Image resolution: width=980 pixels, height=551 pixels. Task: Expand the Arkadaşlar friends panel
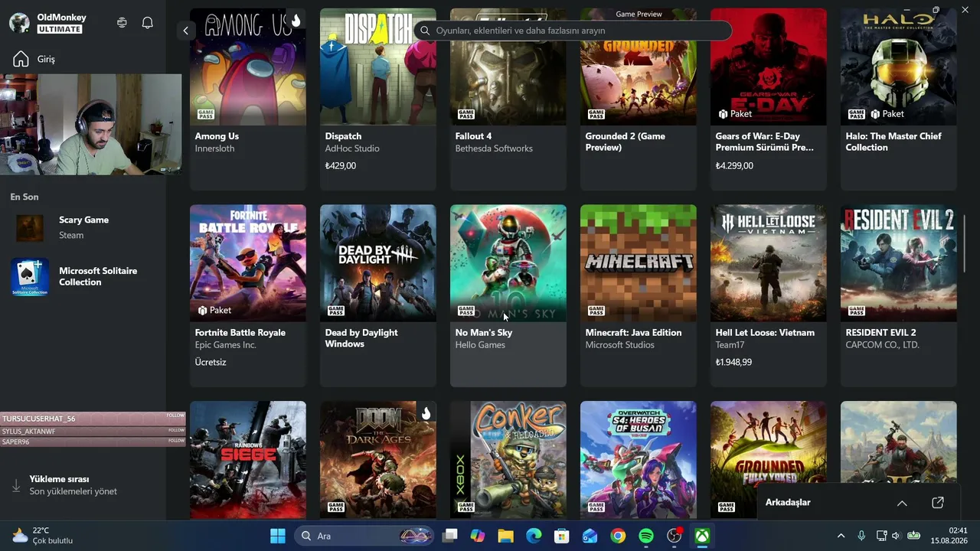point(902,503)
